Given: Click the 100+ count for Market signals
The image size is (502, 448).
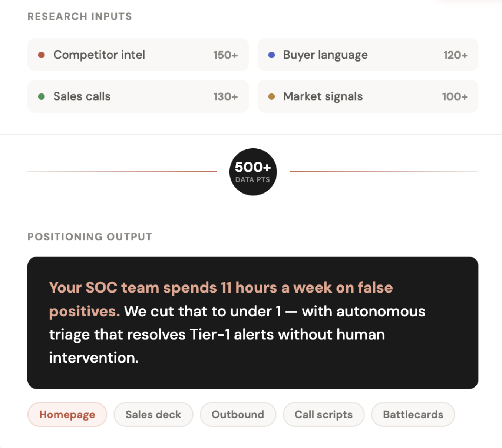Looking at the screenshot, I should [x=454, y=96].
